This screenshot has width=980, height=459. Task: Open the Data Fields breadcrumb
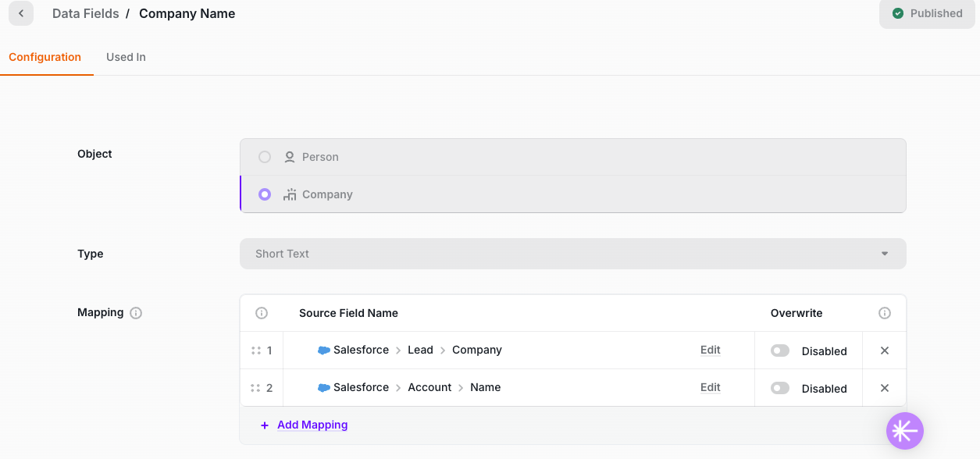tap(86, 13)
